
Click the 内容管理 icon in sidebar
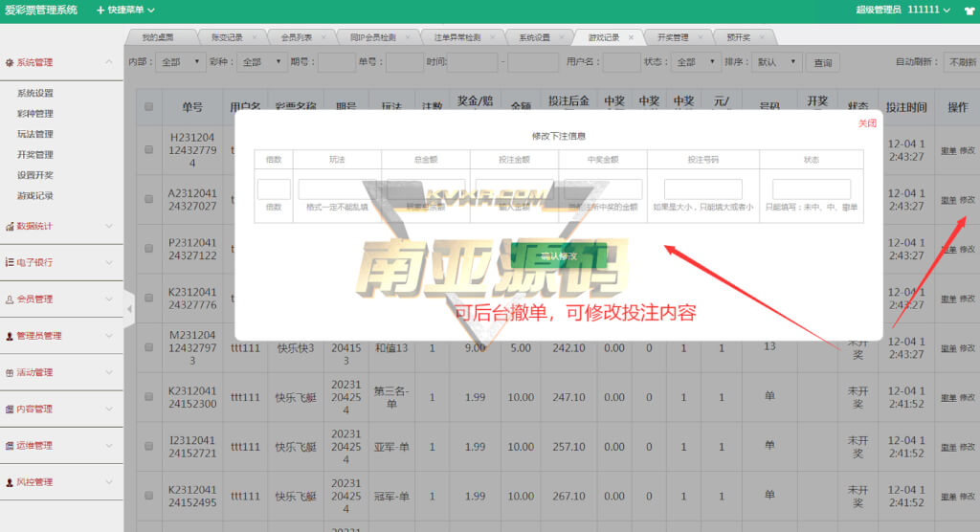pyautogui.click(x=10, y=410)
